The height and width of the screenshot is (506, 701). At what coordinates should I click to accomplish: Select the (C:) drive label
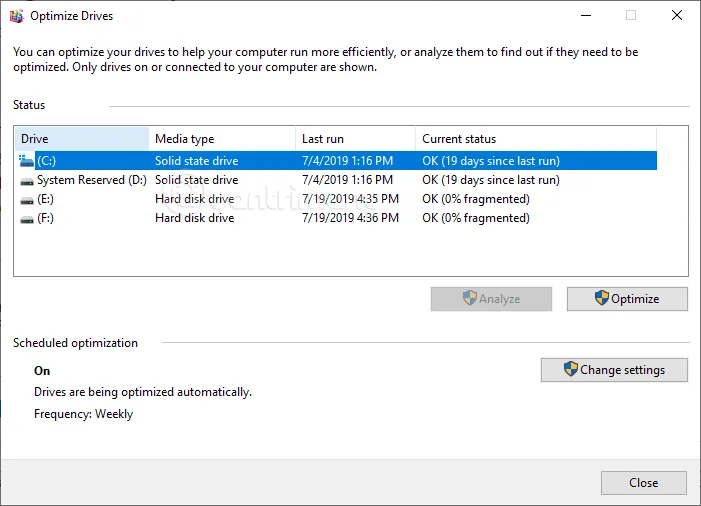(47, 161)
